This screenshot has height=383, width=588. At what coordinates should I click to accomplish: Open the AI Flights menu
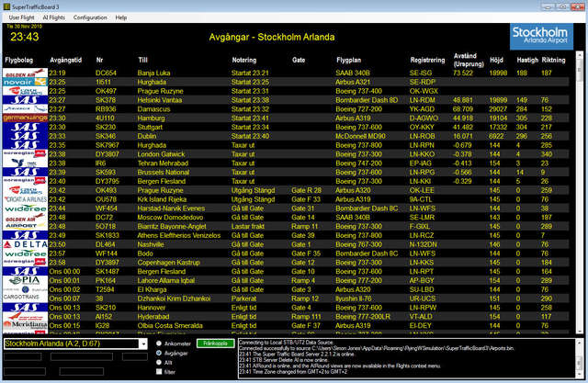point(53,17)
